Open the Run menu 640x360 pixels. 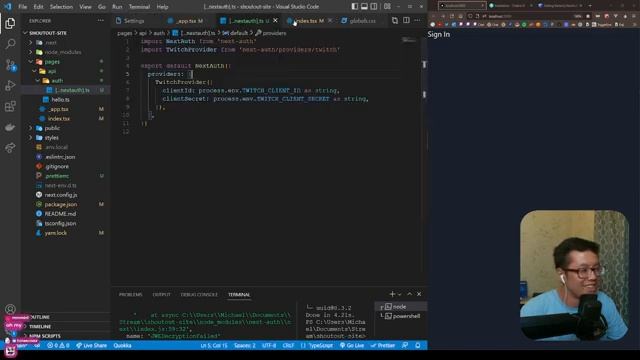pyautogui.click(x=117, y=7)
